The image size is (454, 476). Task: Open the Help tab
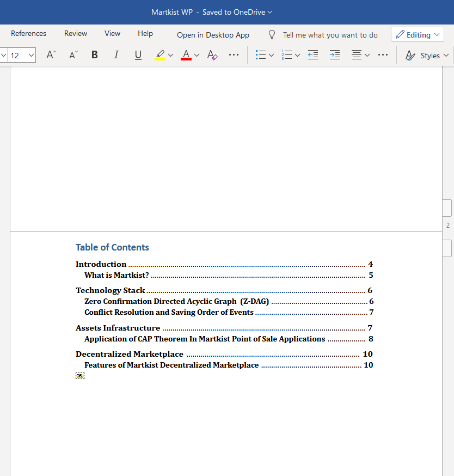pyautogui.click(x=145, y=33)
